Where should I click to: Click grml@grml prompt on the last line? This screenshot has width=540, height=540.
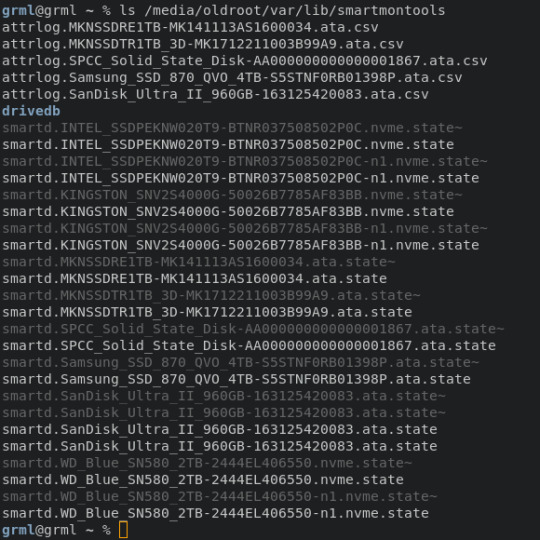[39, 530]
